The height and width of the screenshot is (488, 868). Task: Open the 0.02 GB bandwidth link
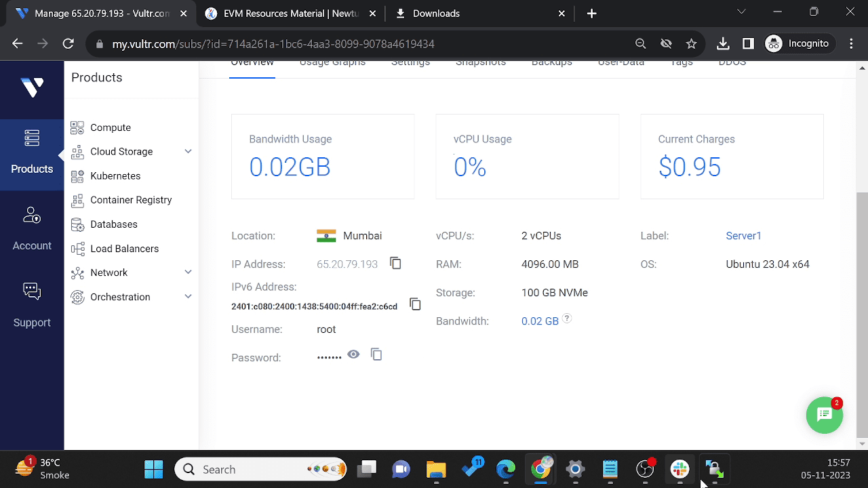click(540, 321)
